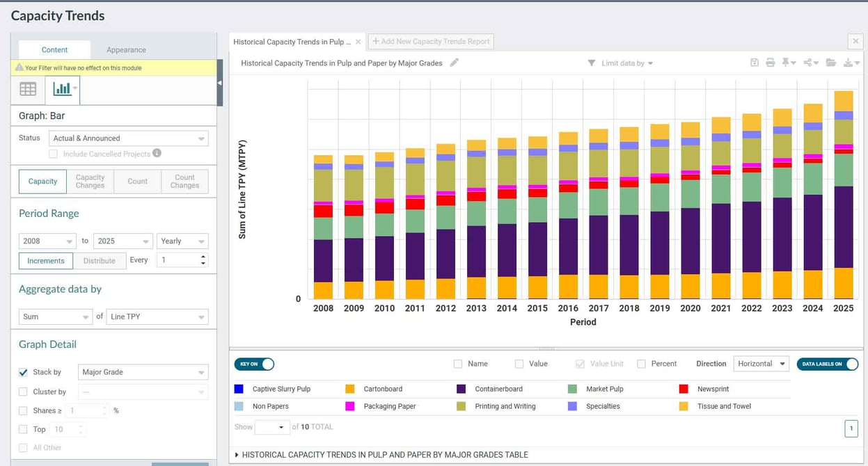This screenshot has width=868, height=466.
Task: Toggle the DATA LABELS ON switch
Action: [828, 364]
